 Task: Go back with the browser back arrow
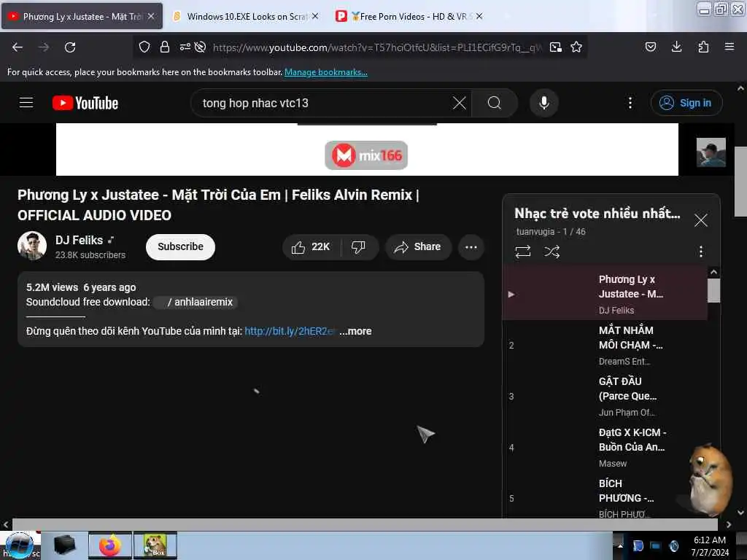coord(18,47)
